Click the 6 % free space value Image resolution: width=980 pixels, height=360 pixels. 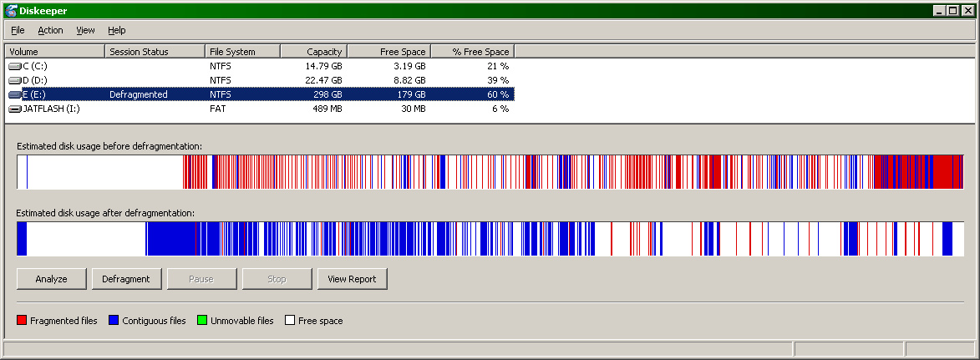501,109
